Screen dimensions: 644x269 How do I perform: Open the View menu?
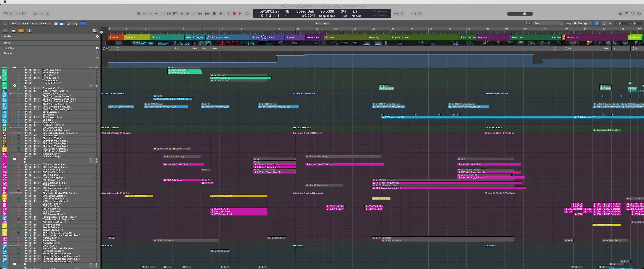coord(45,23)
